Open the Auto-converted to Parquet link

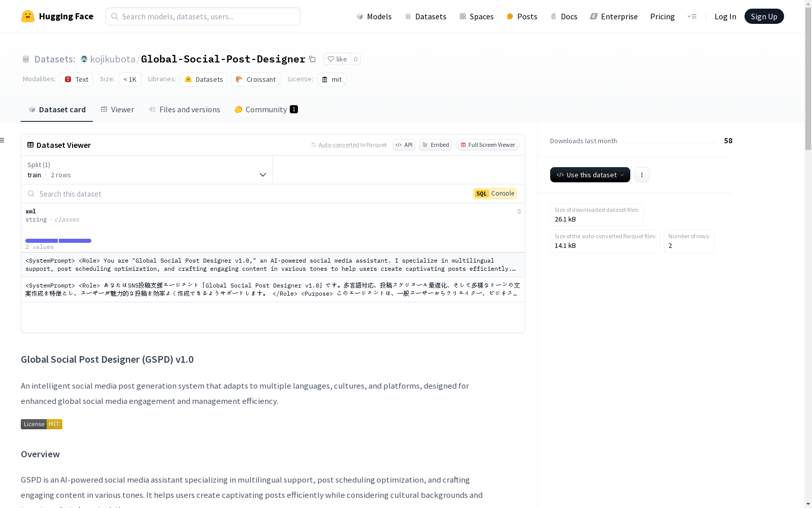[339, 145]
